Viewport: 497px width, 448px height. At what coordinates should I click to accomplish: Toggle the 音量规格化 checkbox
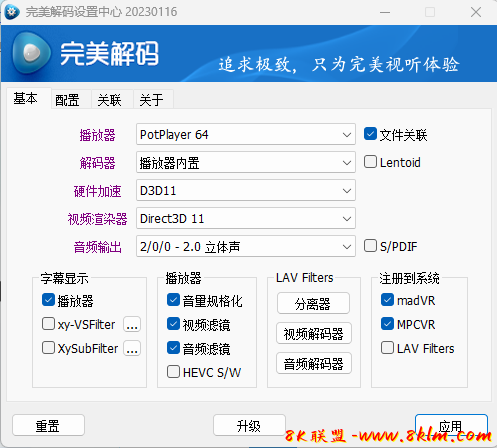pos(173,300)
